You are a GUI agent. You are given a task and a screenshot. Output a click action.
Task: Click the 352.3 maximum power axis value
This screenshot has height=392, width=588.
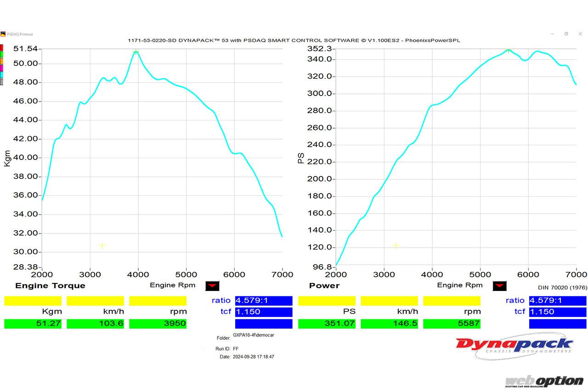pos(319,49)
